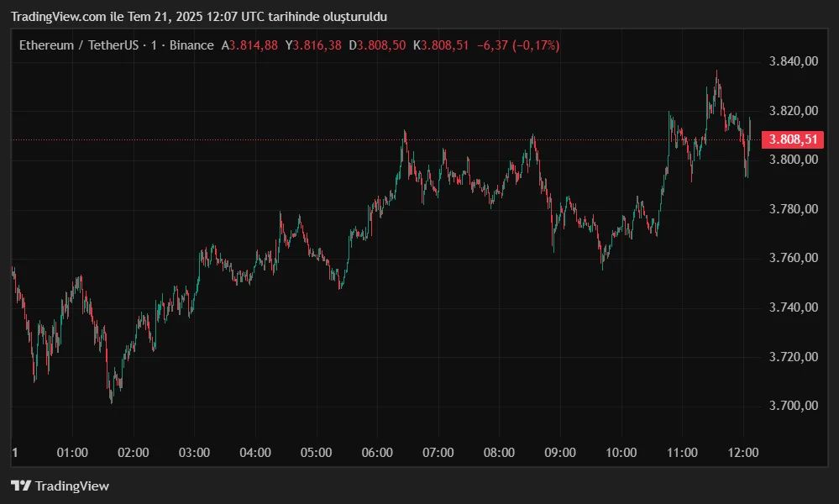Click the TradingView brand name text

pos(71,486)
